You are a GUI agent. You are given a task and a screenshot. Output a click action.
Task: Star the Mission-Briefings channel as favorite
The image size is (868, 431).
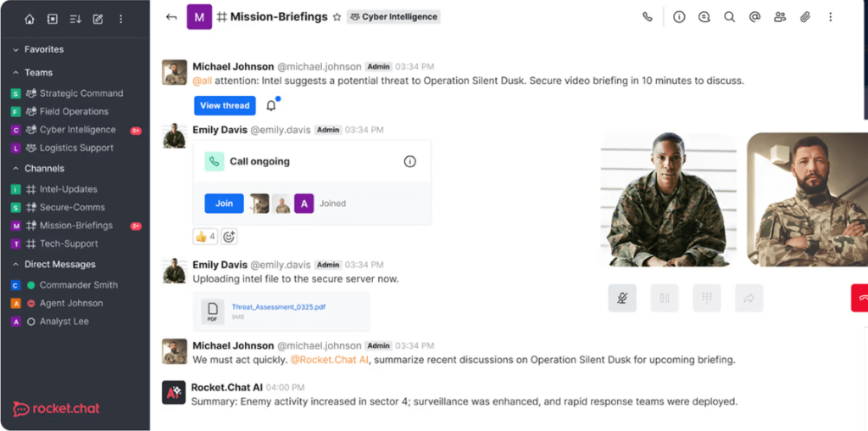[x=337, y=17]
